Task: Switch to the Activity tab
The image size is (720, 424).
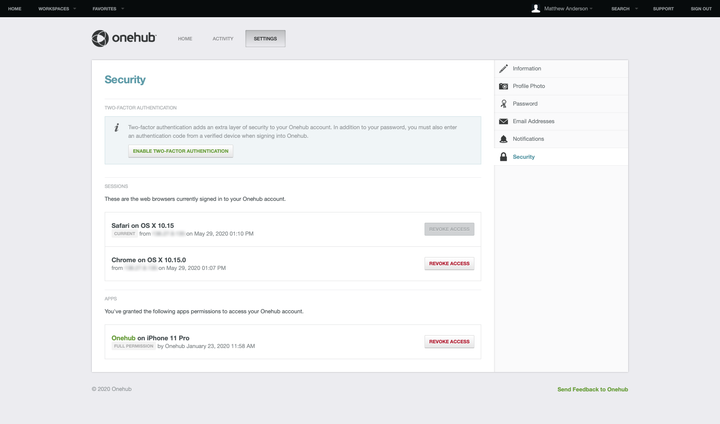Action: click(x=223, y=39)
